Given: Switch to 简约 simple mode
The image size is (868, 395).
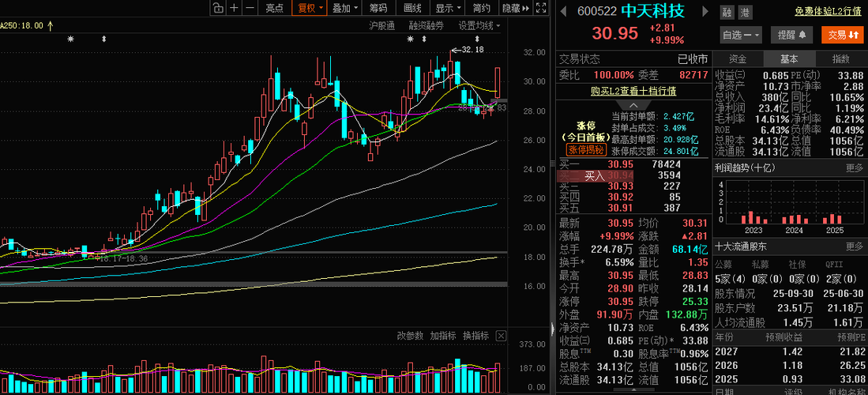Looking at the screenshot, I should 482,8.
